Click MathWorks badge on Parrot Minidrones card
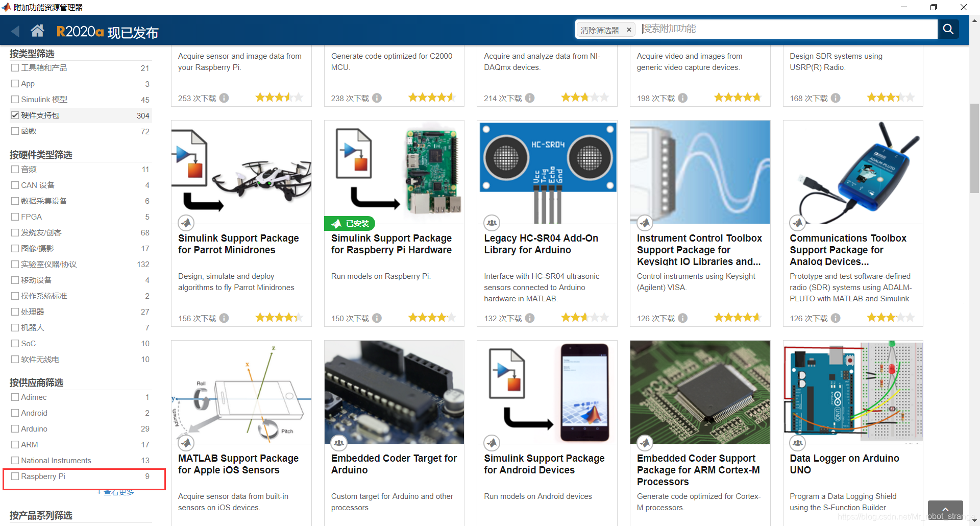 click(x=186, y=223)
